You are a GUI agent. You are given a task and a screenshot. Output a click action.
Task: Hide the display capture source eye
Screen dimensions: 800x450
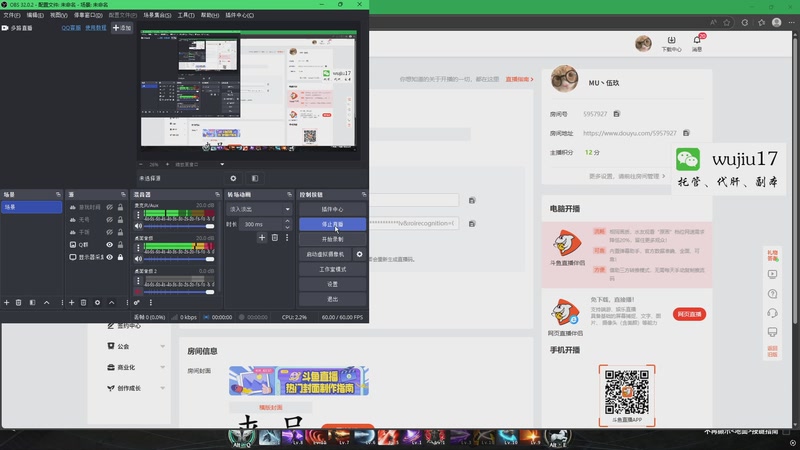(x=109, y=257)
